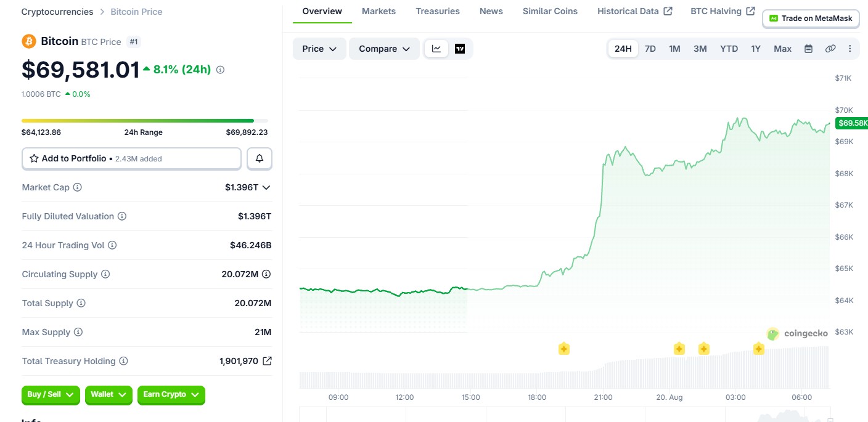Open Market Cap info icon
868x422 pixels.
click(77, 187)
